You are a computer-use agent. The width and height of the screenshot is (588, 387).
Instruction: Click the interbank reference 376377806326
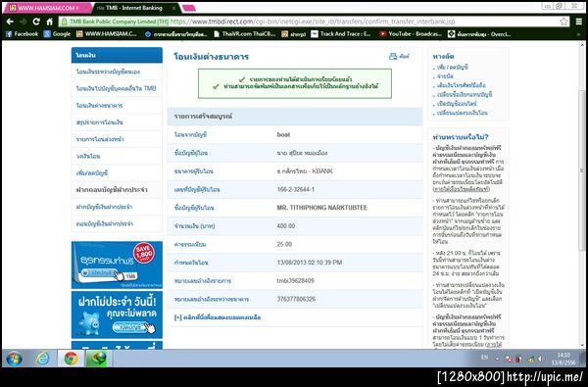coord(296,299)
